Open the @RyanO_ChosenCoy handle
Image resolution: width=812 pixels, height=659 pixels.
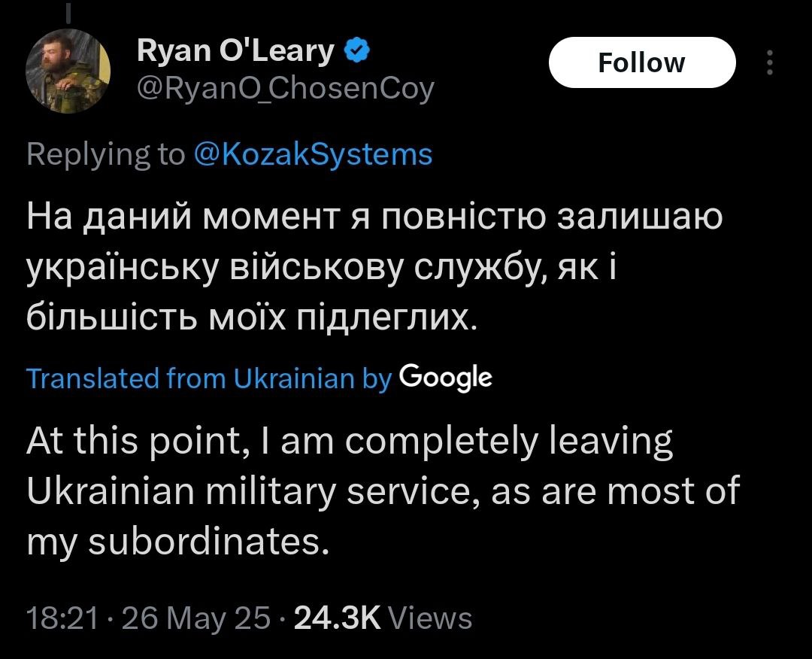(286, 89)
